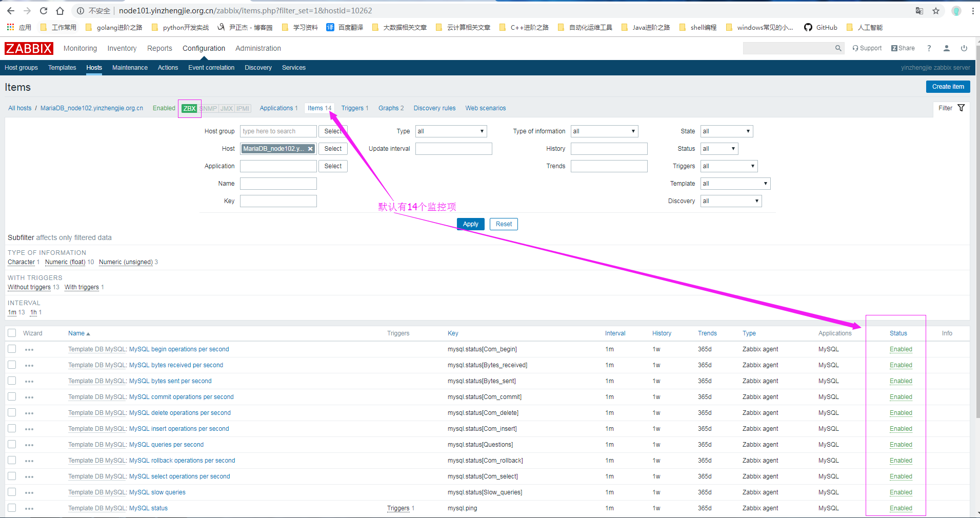Switch to the Triggers 1 tab
Viewport: 980px width, 518px height.
click(x=355, y=108)
